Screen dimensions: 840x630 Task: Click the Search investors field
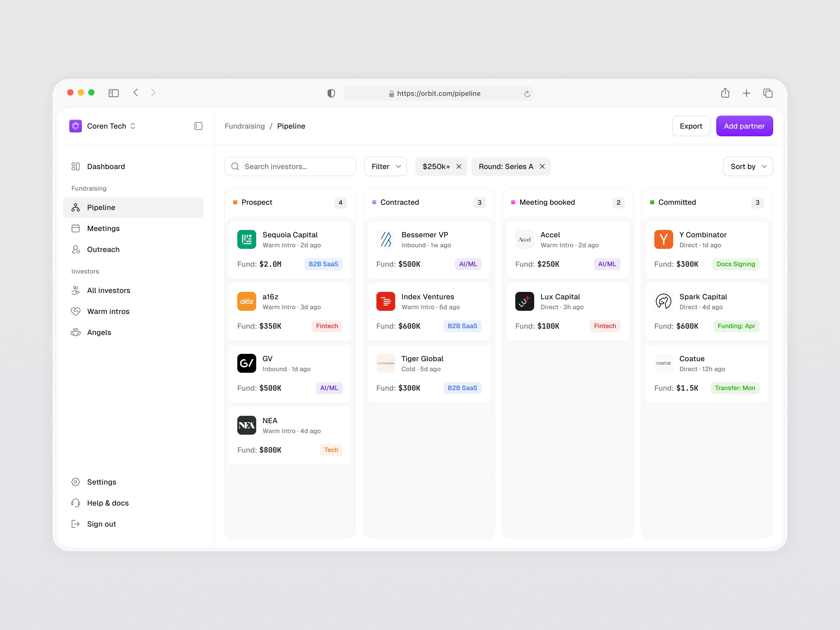(x=290, y=167)
